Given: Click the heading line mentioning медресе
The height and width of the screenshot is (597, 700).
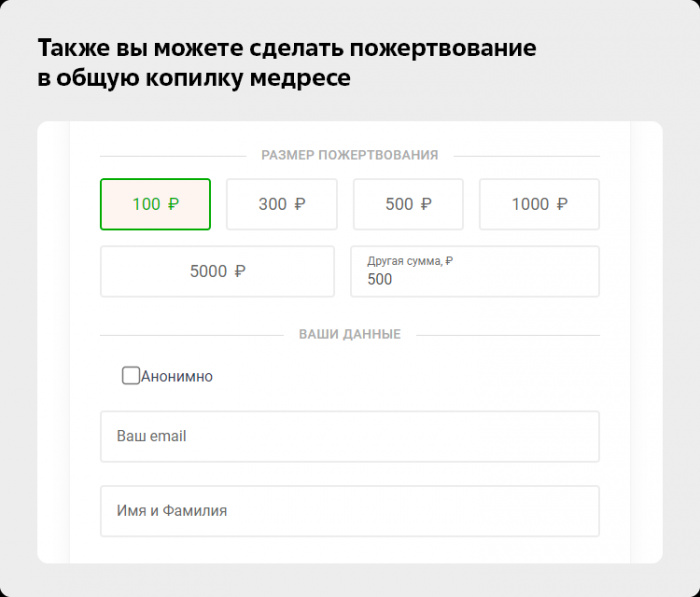Looking at the screenshot, I should tap(194, 79).
